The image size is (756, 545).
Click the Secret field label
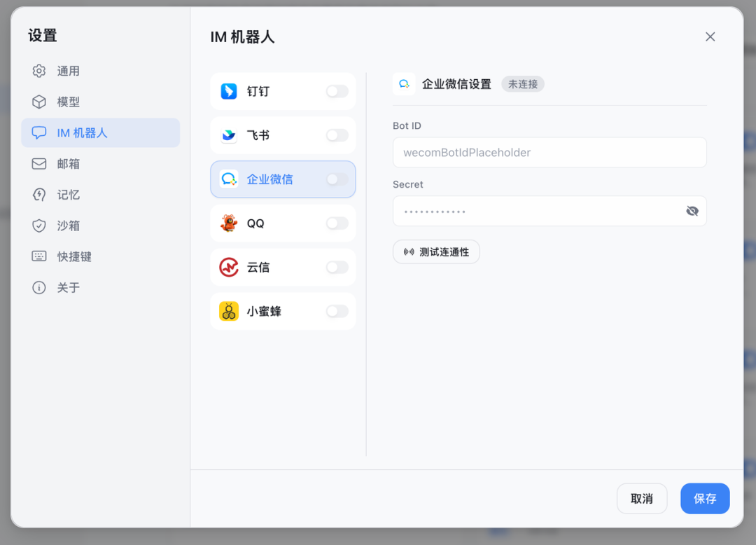tap(408, 184)
